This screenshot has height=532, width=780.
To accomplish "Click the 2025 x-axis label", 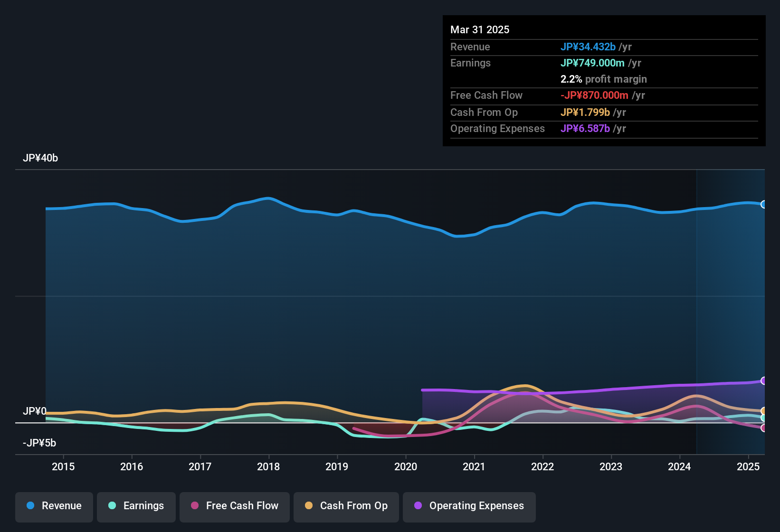I will click(x=748, y=466).
